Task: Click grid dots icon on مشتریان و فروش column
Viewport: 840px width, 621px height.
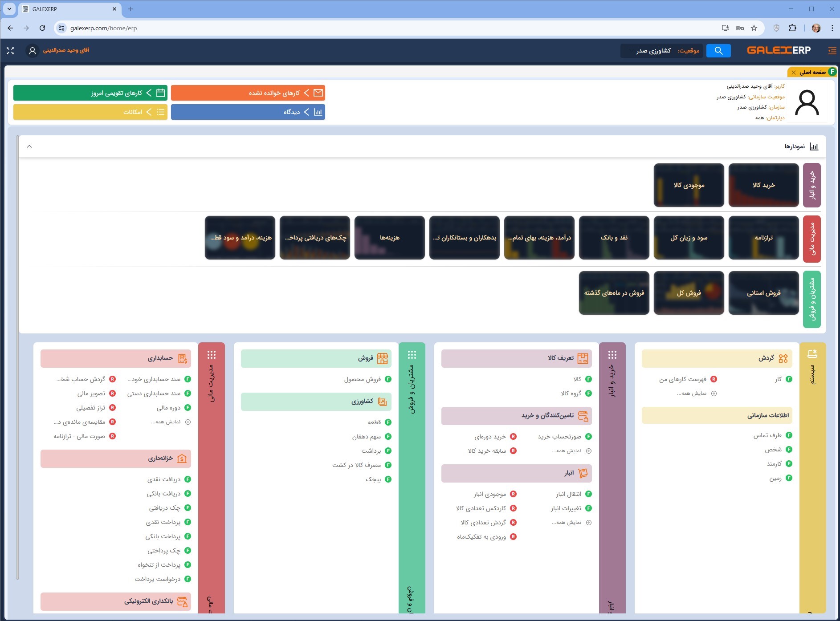Action: [x=412, y=355]
